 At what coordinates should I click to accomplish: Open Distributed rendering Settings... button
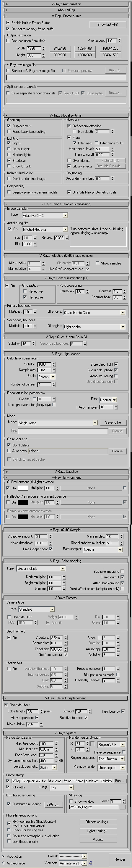tap(53, 804)
